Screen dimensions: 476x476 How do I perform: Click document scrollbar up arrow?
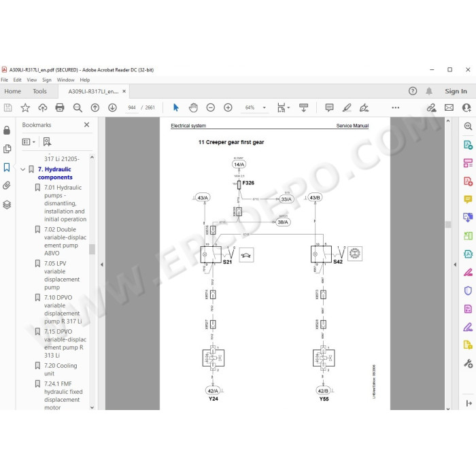click(447, 121)
